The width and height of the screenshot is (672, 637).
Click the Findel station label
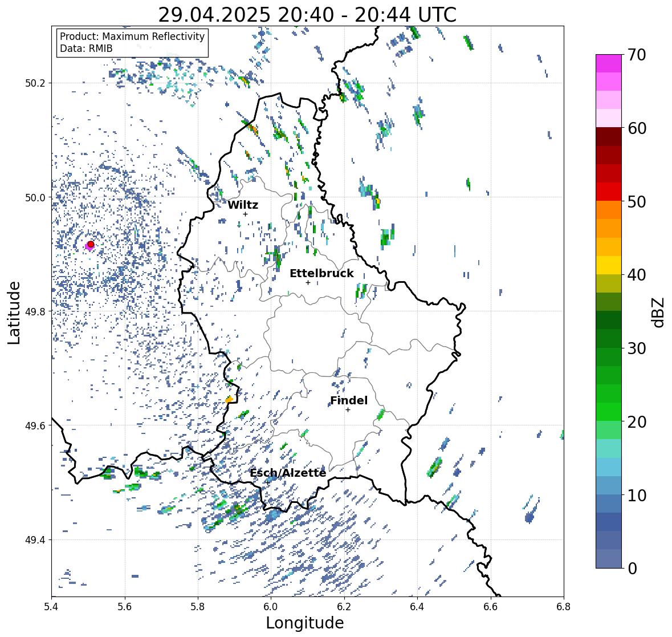click(349, 400)
